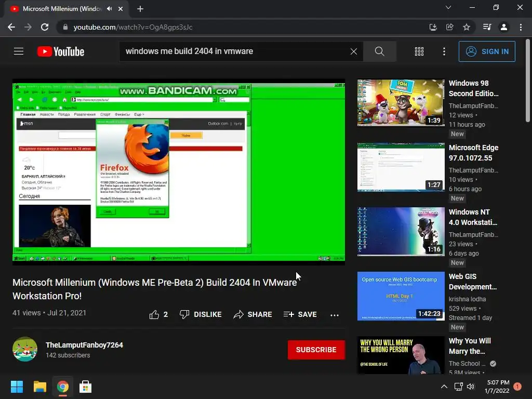Open Why You Will Marry thumbnail
This screenshot has height=399, width=532.
coord(401,355)
